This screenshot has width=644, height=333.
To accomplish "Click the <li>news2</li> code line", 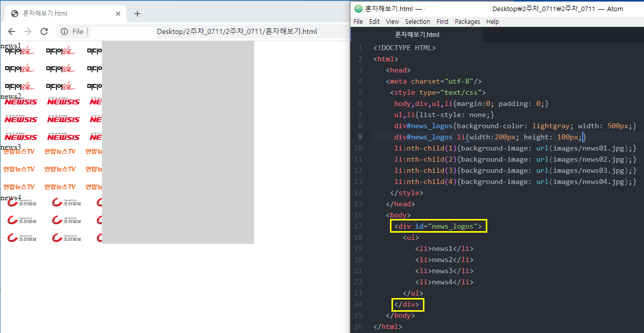I will coord(444,260).
